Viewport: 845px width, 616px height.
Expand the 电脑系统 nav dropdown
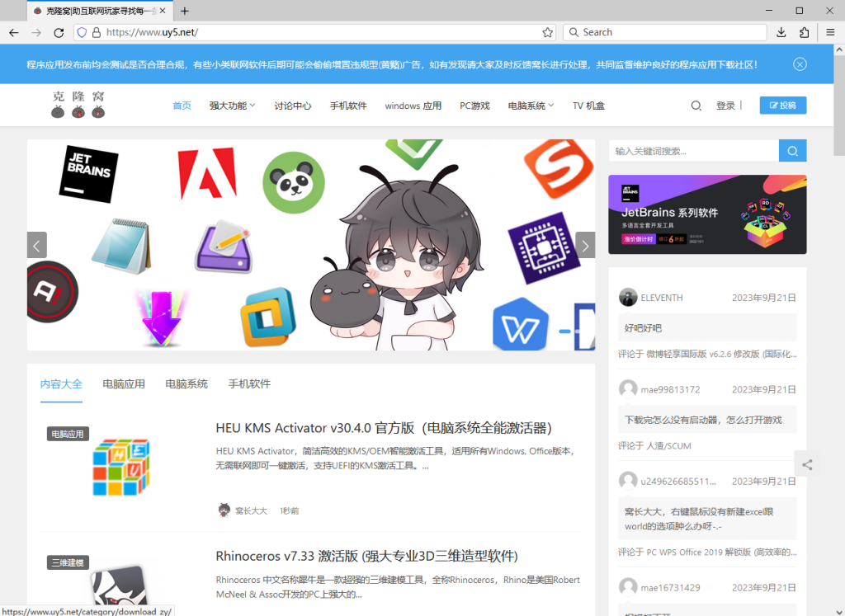click(531, 106)
